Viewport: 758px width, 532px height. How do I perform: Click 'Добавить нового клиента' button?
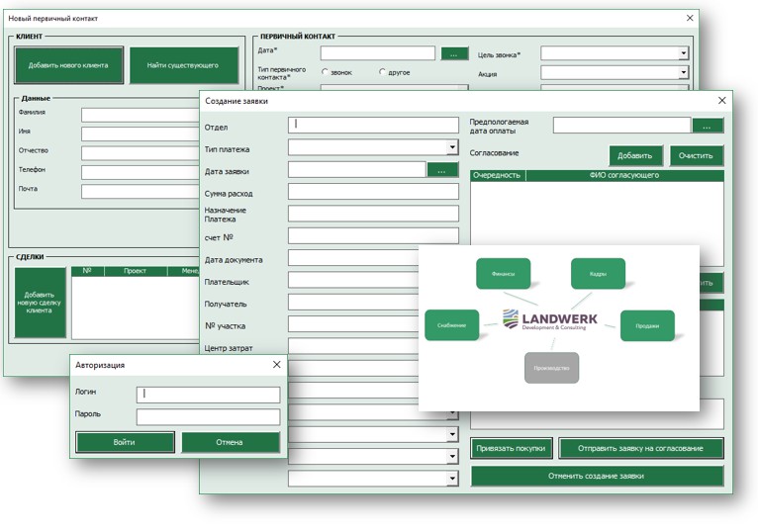click(68, 65)
